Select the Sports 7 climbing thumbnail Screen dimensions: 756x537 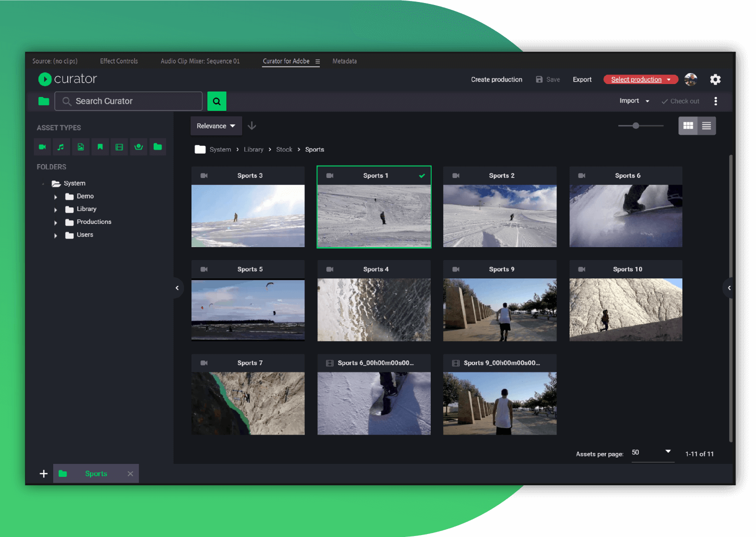coord(248,403)
